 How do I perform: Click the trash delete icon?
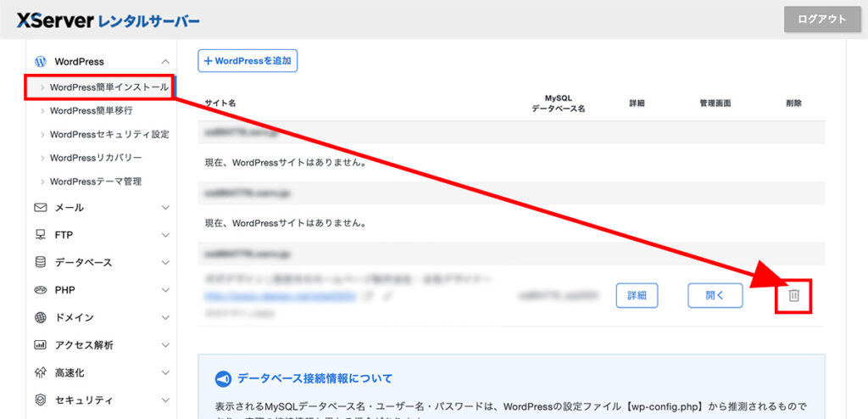(793, 295)
